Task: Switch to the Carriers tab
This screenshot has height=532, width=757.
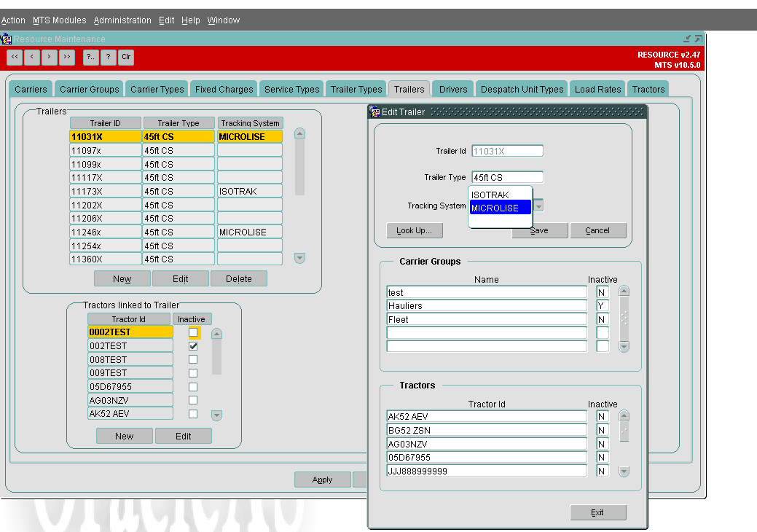Action: (x=31, y=90)
